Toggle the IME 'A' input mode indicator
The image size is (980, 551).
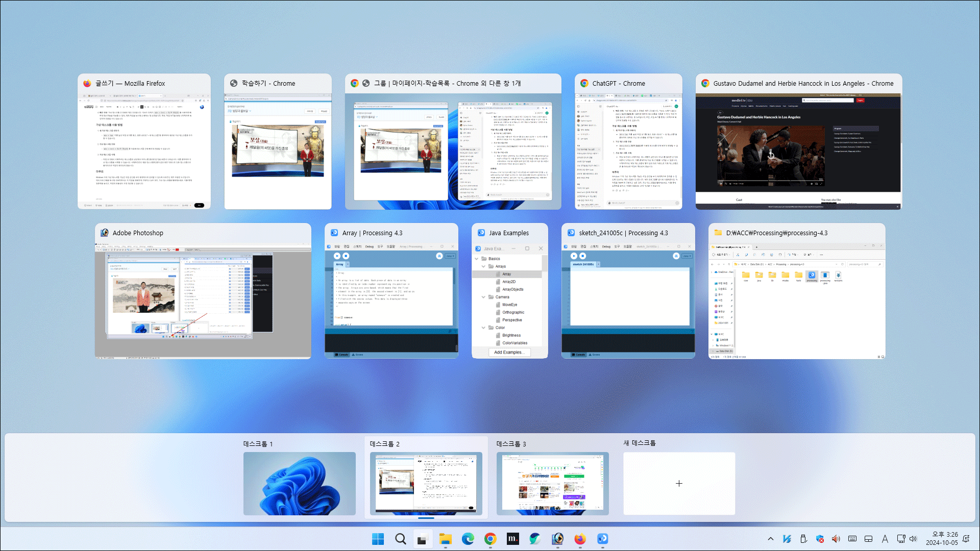pyautogui.click(x=885, y=539)
